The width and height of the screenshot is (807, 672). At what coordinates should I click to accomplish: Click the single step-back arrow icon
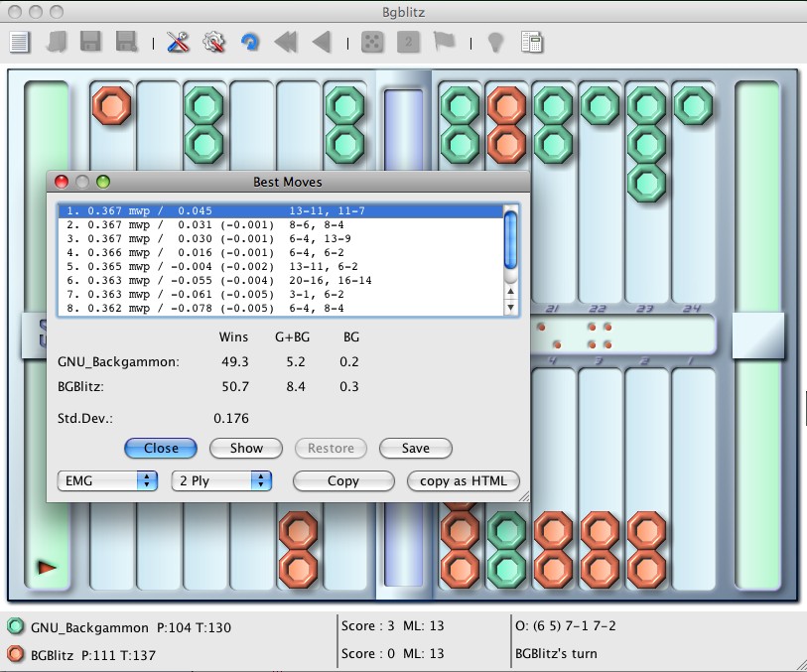click(x=322, y=42)
